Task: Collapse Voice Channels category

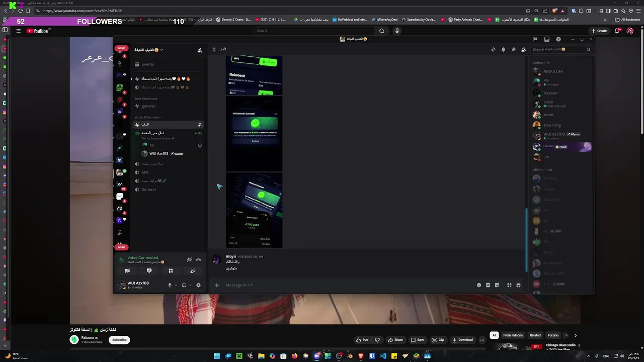Action: (x=148, y=117)
